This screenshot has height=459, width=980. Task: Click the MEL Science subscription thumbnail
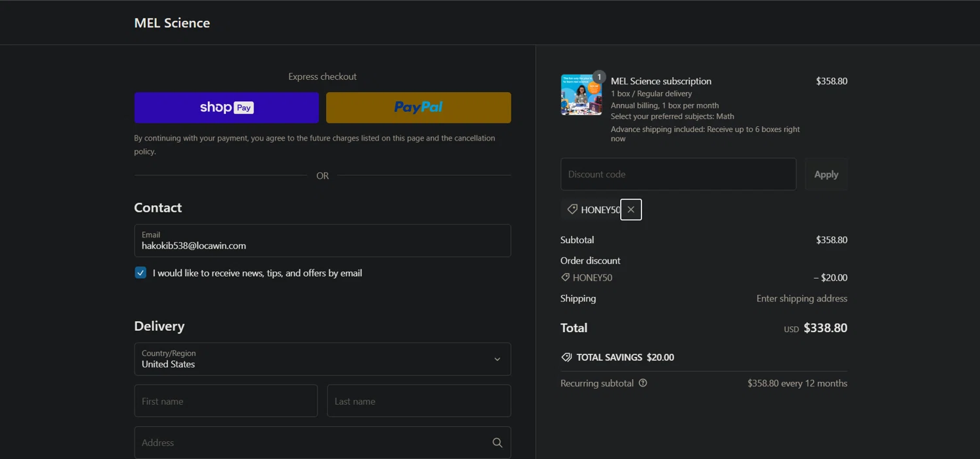(581, 95)
